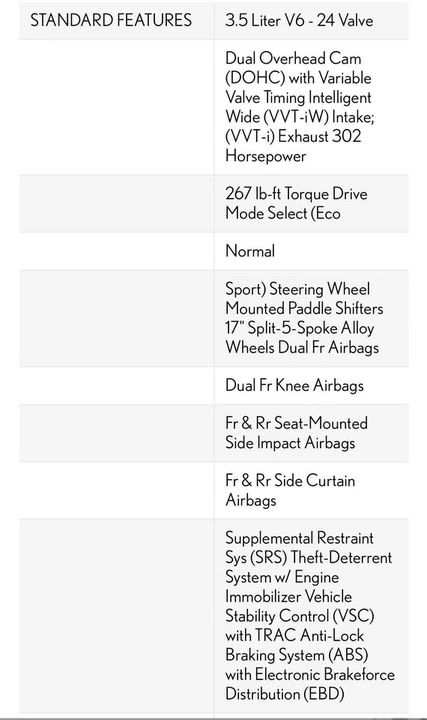The height and width of the screenshot is (720, 427).
Task: Select the Mounted Paddle Shifters line
Action: (304, 308)
